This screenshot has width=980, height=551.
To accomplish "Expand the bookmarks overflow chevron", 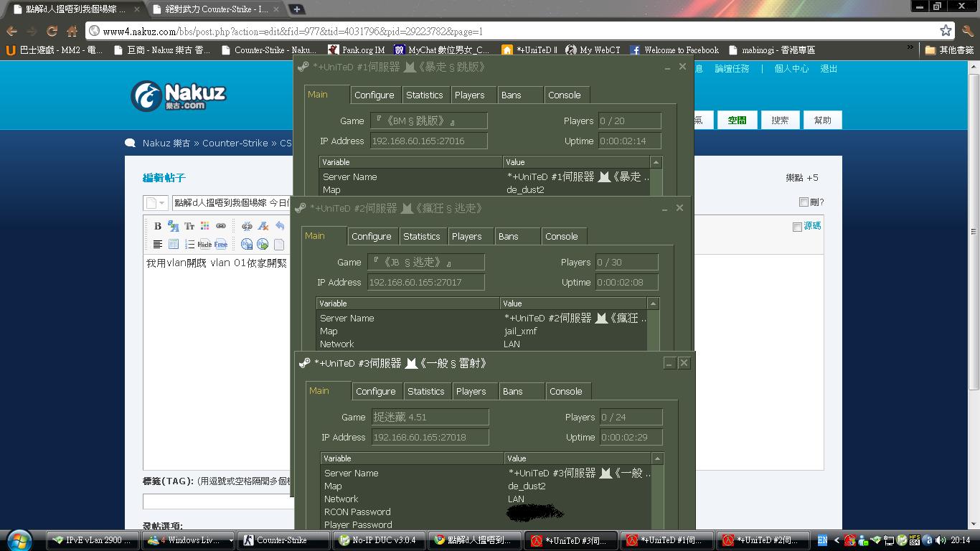I will click(910, 49).
